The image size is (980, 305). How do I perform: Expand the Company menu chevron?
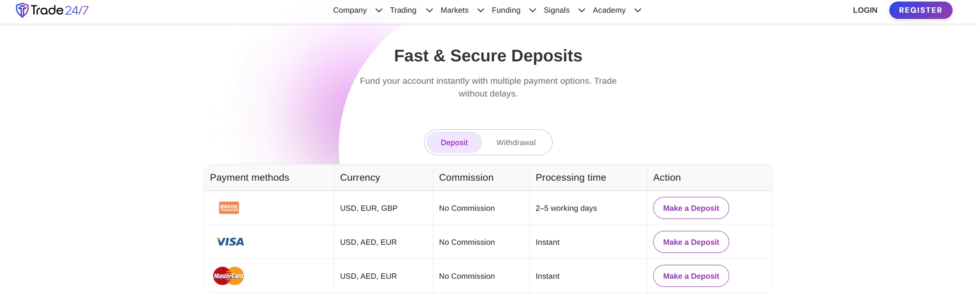pyautogui.click(x=379, y=10)
